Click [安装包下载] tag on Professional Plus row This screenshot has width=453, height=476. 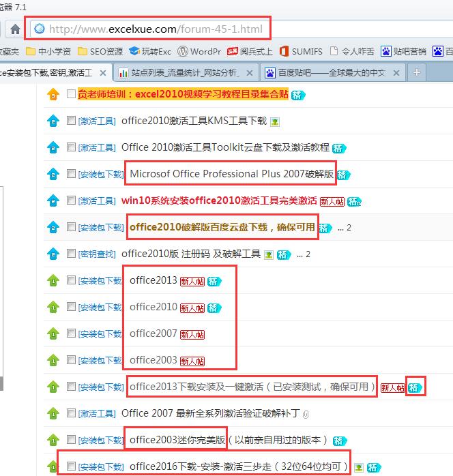[x=101, y=175]
